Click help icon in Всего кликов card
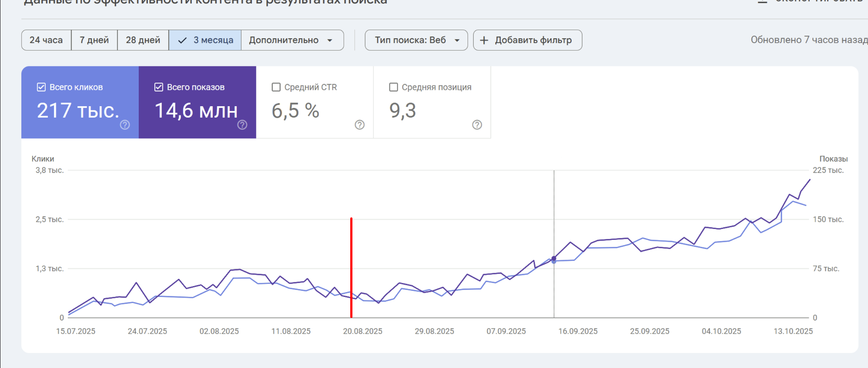Image resolution: width=868 pixels, height=368 pixels. point(125,125)
